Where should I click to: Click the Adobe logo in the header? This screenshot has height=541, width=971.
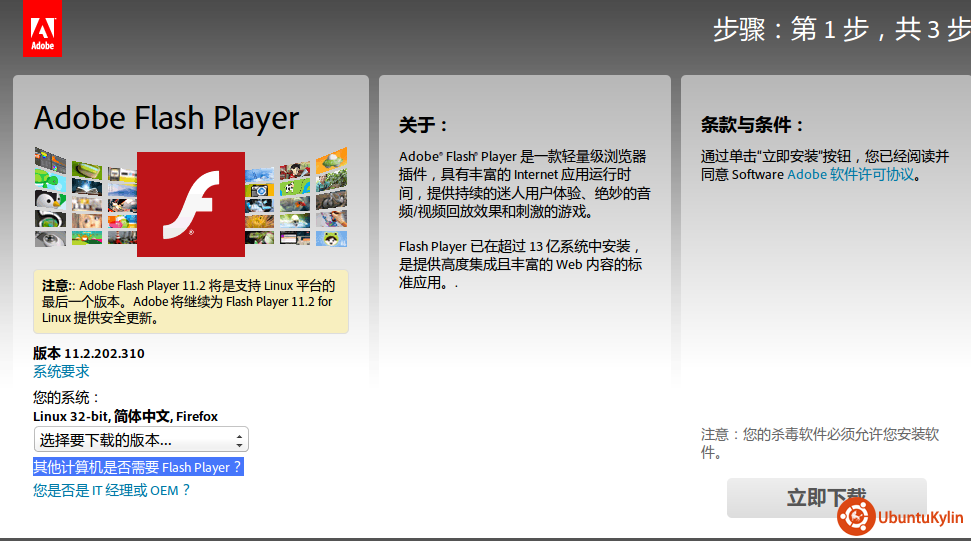[42, 30]
